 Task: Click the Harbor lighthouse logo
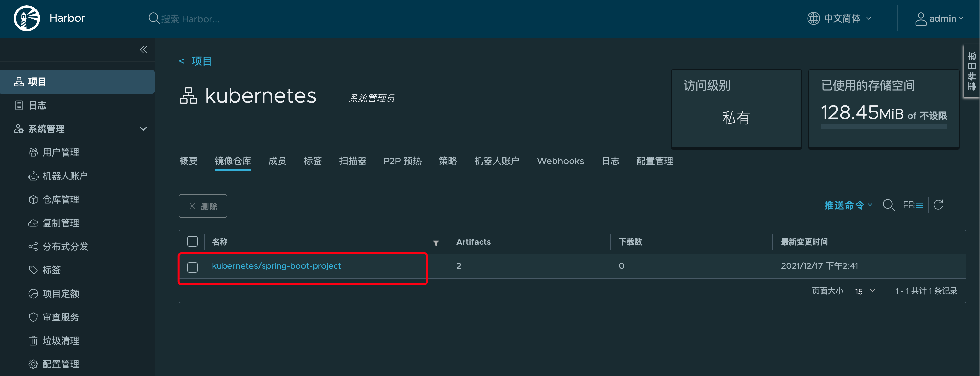coord(27,18)
